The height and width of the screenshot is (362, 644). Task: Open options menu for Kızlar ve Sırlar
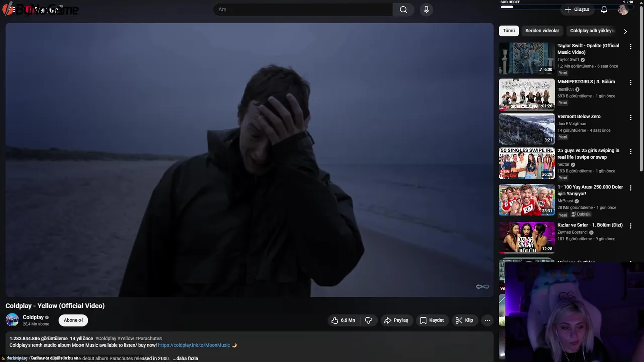pyautogui.click(x=630, y=226)
